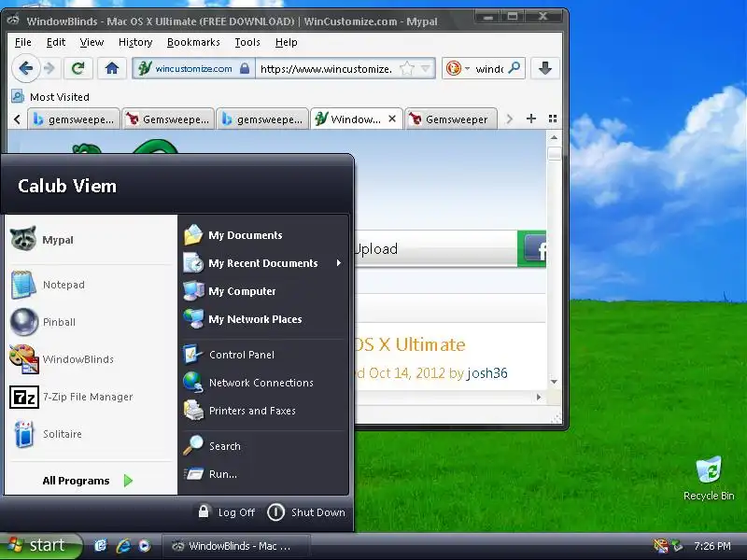
Task: Open URL history dropdown arrow
Action: click(426, 69)
